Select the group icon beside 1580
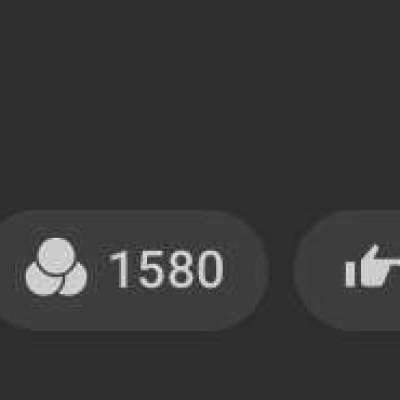 pos(56,267)
